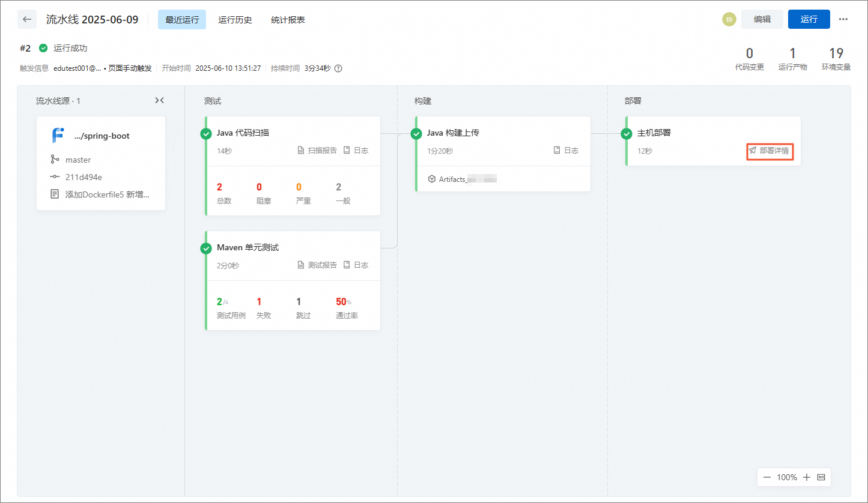Switch to 统计报表 tab
Image resolution: width=868 pixels, height=503 pixels.
pos(288,20)
